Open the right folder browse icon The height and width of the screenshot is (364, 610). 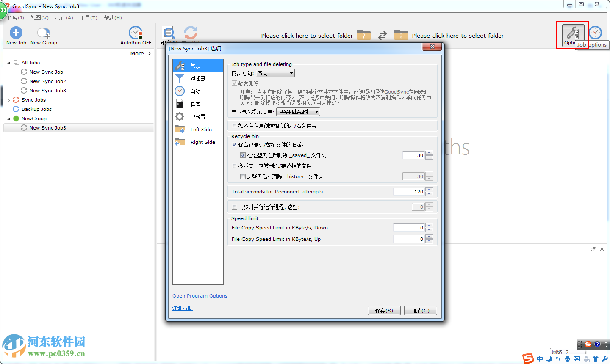point(401,35)
